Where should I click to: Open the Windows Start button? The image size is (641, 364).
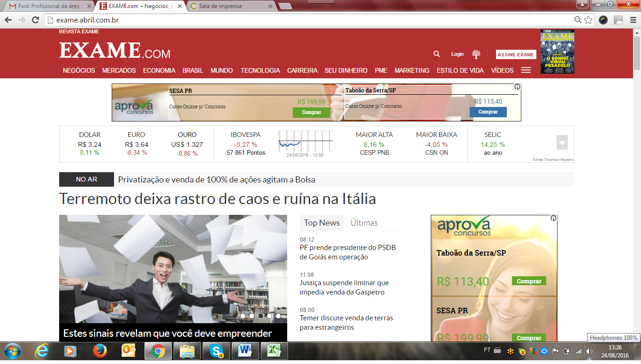(12, 351)
